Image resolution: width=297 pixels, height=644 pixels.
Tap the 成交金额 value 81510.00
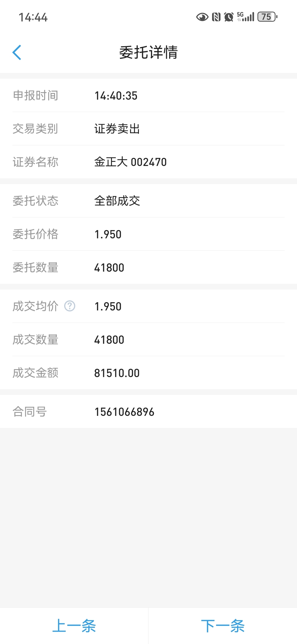(117, 373)
